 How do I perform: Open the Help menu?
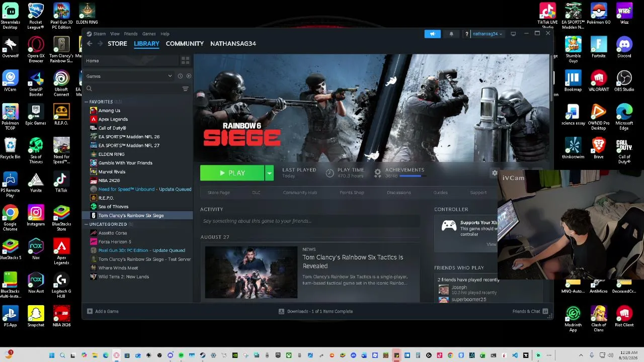165,34
